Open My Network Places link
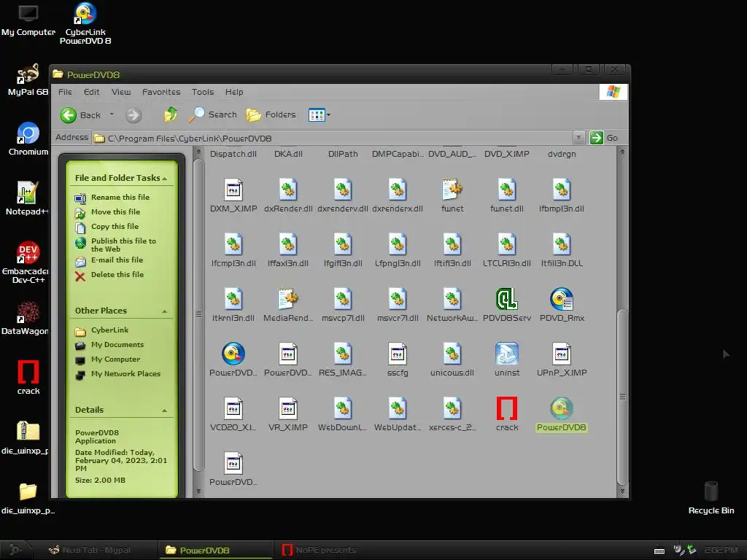 point(125,374)
